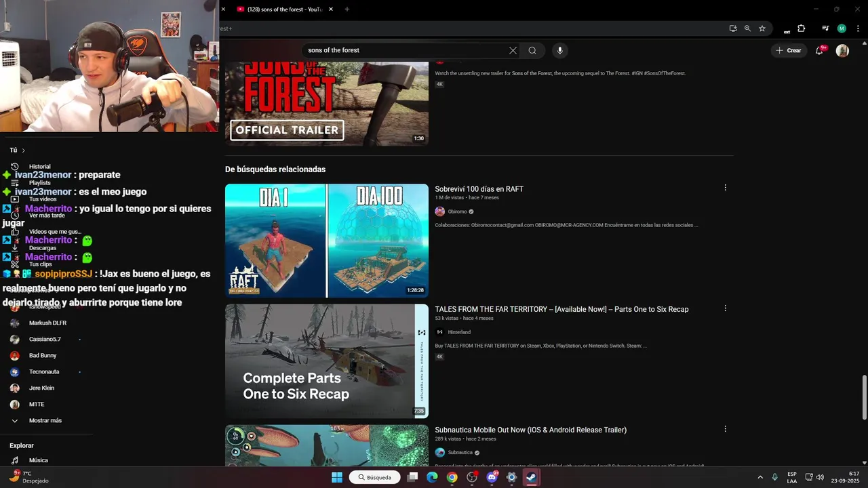The image size is (868, 488).
Task: Open Historial in sidebar
Action: [39, 167]
